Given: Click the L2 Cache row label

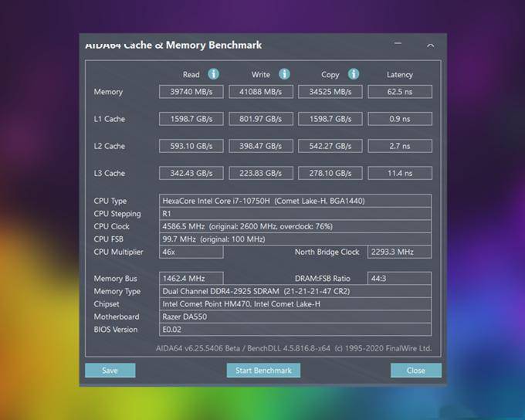Looking at the screenshot, I should (109, 146).
